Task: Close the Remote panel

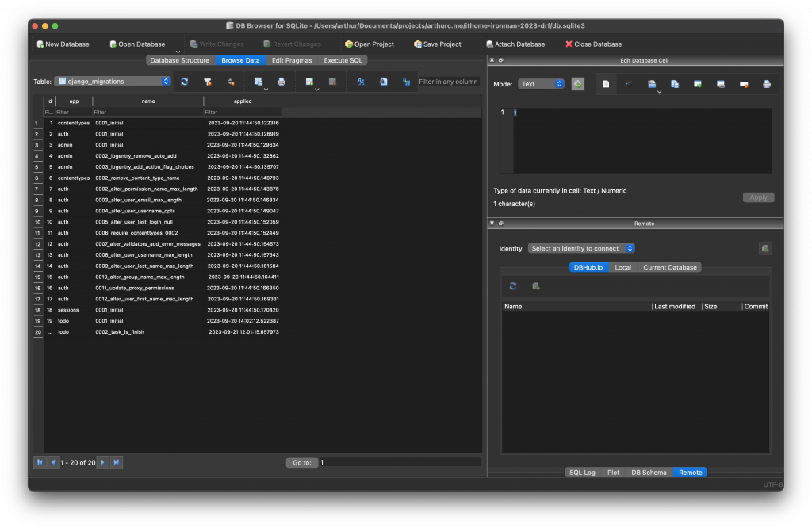Action: tap(492, 223)
